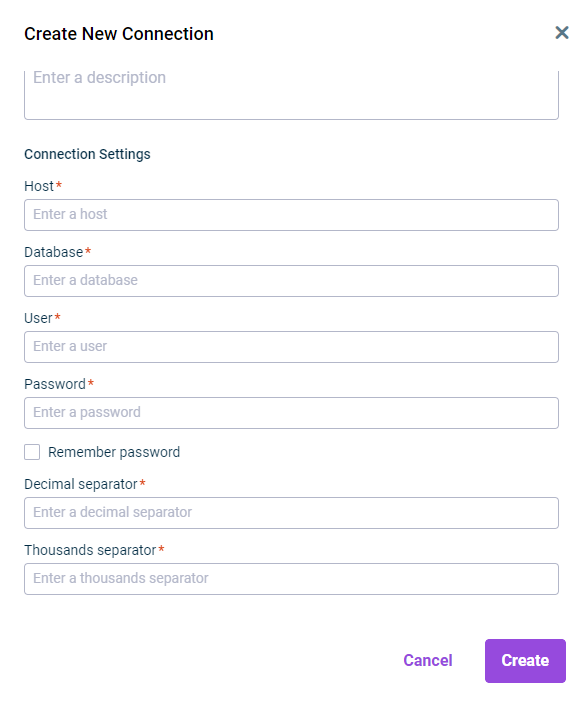Tick the Remember password checkbox
This screenshot has width=585, height=711.
(x=32, y=452)
